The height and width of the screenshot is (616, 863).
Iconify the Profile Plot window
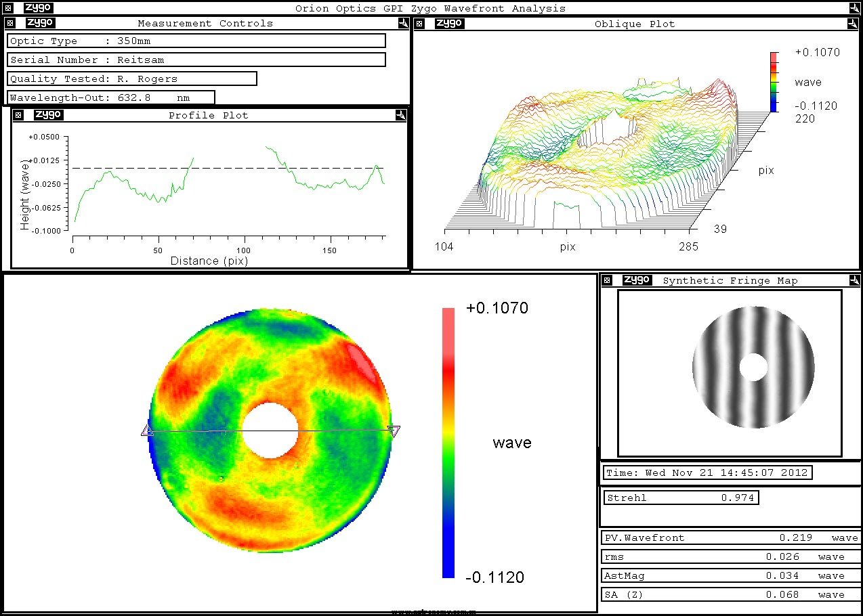tap(400, 115)
